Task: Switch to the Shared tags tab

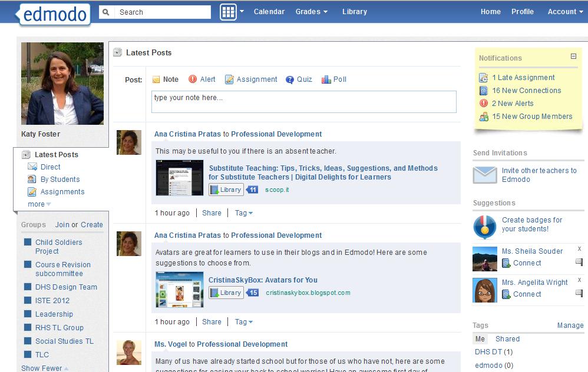Action: pyautogui.click(x=507, y=338)
